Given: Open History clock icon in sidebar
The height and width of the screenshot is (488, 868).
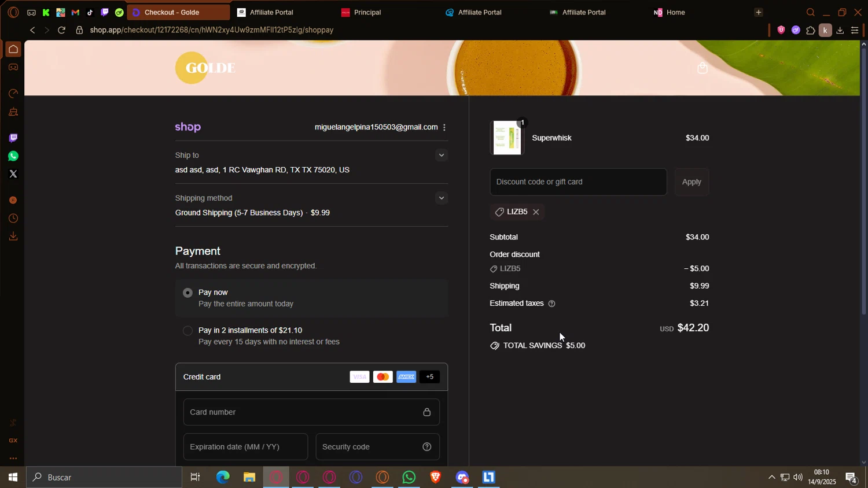Looking at the screenshot, I should [13, 219].
